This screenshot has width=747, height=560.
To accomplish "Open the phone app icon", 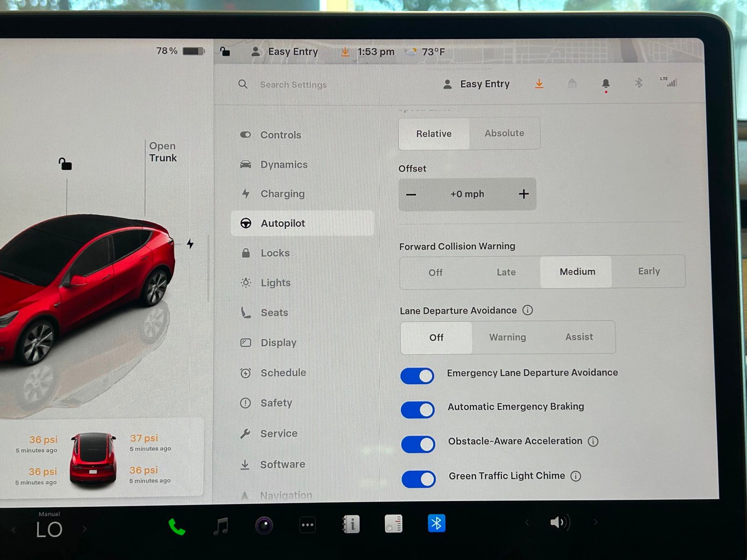I will 176,526.
